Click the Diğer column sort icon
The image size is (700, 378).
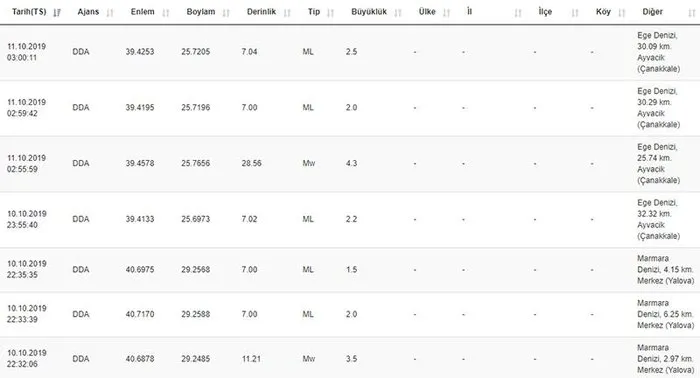[x=692, y=12]
